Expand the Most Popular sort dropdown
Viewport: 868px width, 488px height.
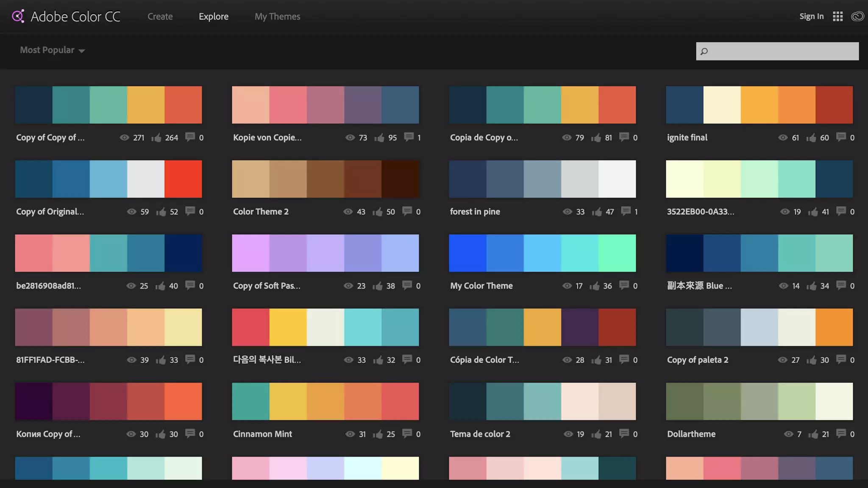47,50
